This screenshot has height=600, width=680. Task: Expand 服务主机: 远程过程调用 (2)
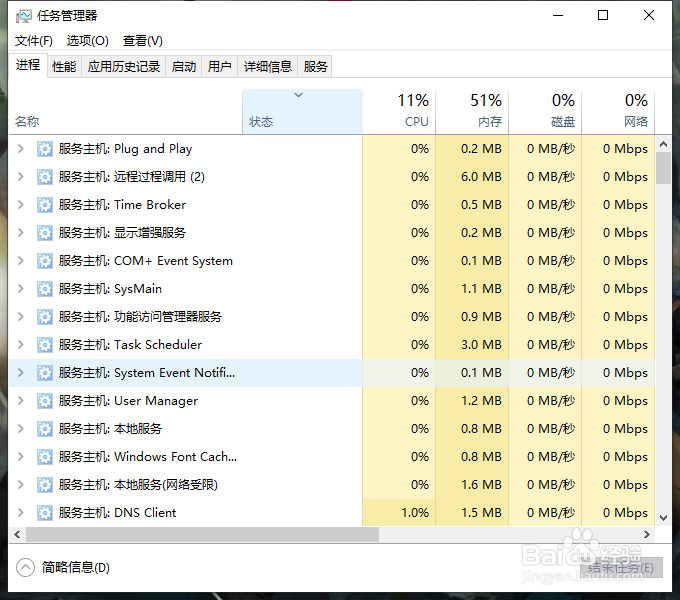[x=20, y=176]
